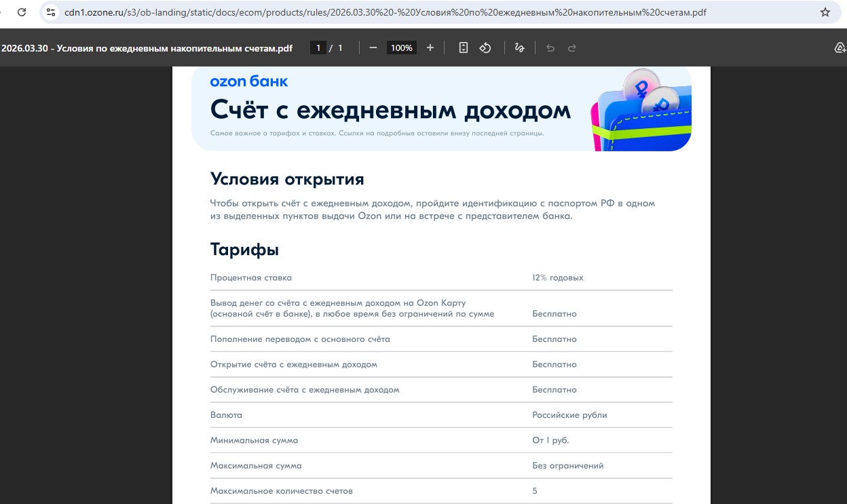Activate the draw annotation tool
The height and width of the screenshot is (504, 847).
[x=520, y=47]
